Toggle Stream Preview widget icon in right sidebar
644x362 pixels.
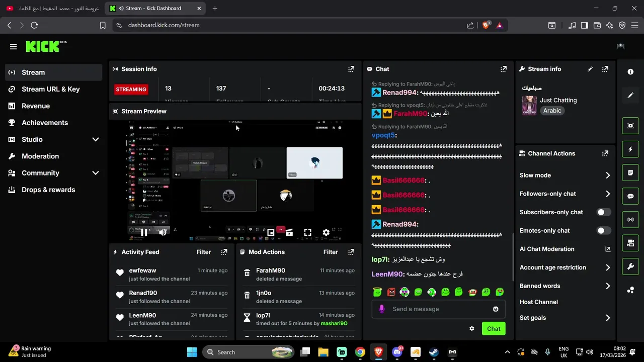click(630, 126)
